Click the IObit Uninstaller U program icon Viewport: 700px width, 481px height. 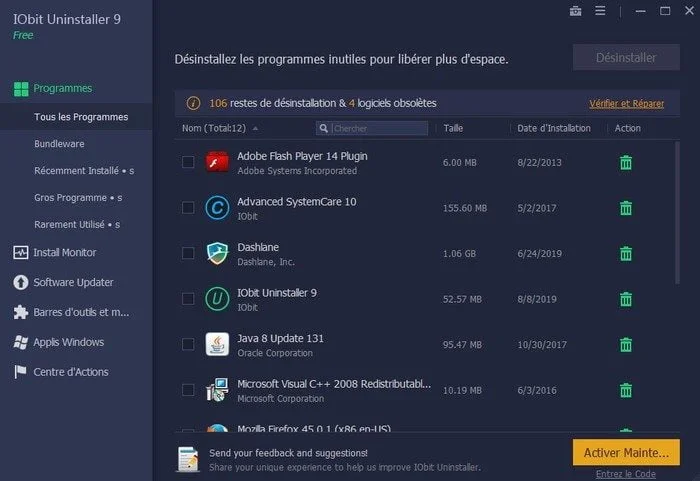[x=217, y=299]
